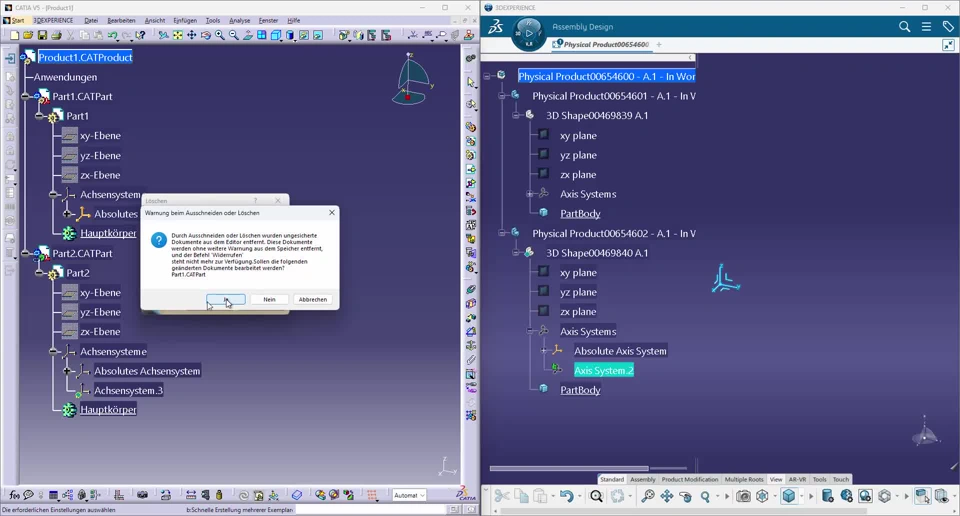960x516 pixels.
Task: Save with the diskette icon in CATIA
Action: (42, 36)
